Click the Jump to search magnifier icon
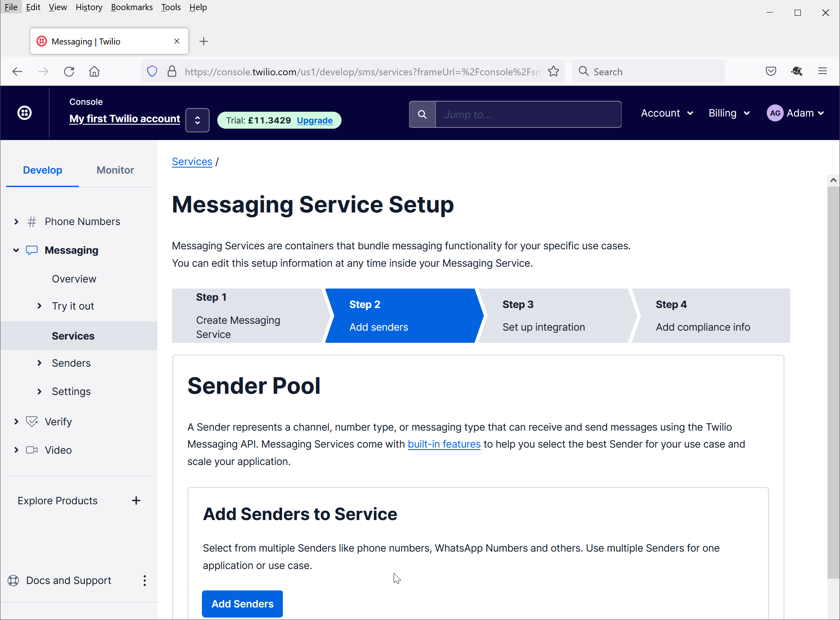 coord(422,115)
